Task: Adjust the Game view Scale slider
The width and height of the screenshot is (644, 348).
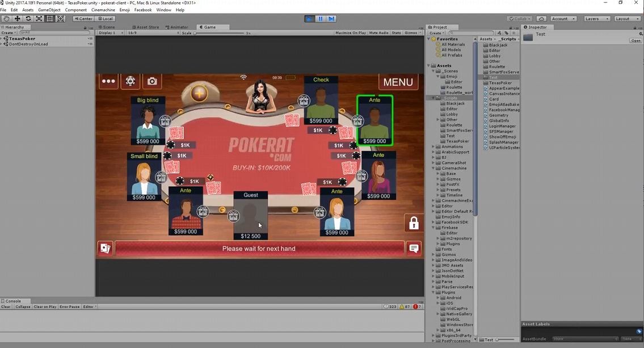Action: pyautogui.click(x=220, y=33)
